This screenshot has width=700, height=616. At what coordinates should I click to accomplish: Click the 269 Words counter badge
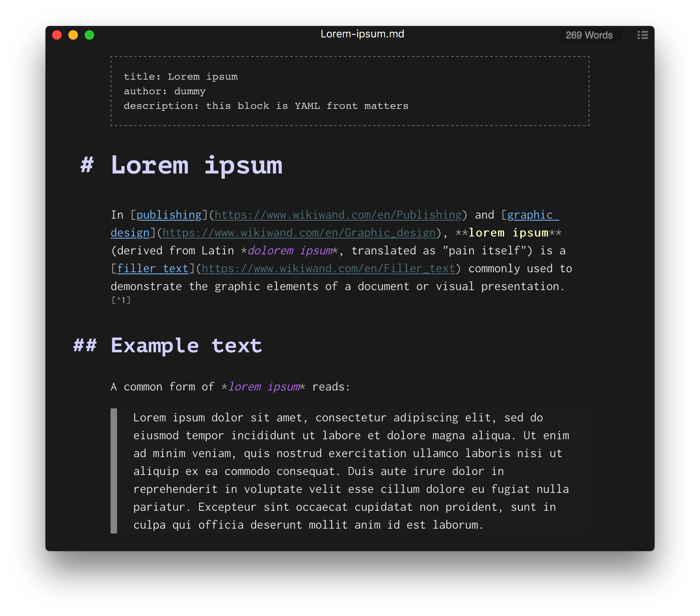(x=590, y=35)
